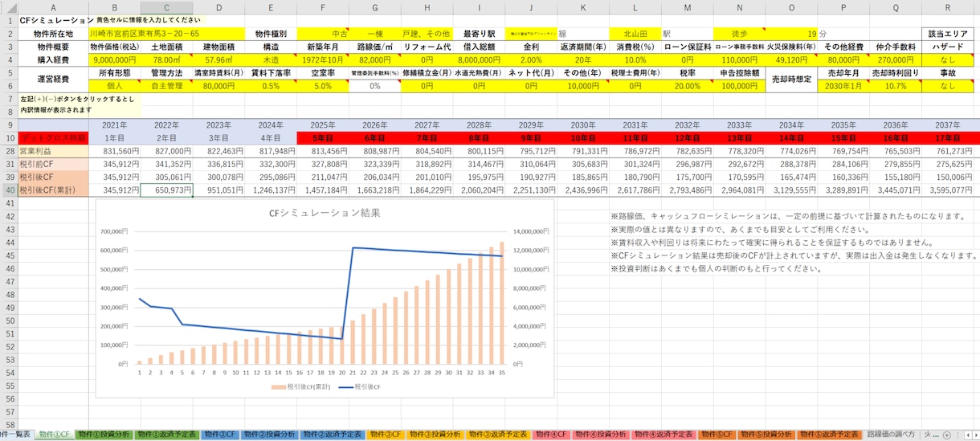Viewport: 980px width, 441px height.
Task: Select brokerage fee cell 270,000円
Action: click(x=896, y=59)
